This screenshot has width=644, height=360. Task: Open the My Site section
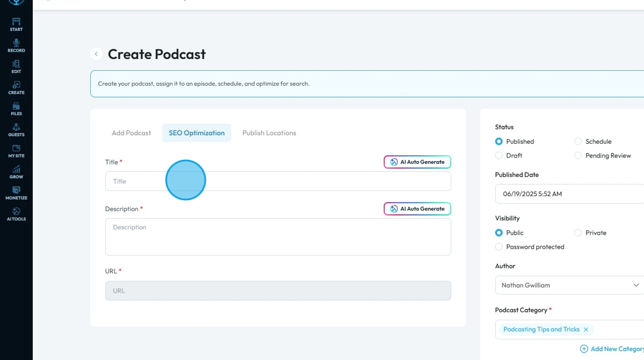(16, 151)
